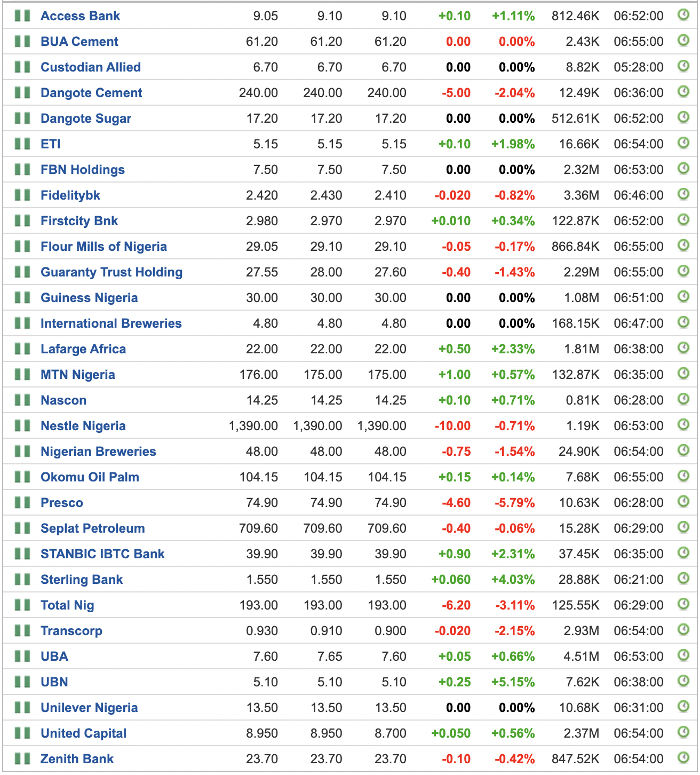Open the United Capital link
Image resolution: width=700 pixels, height=775 pixels.
84,733
